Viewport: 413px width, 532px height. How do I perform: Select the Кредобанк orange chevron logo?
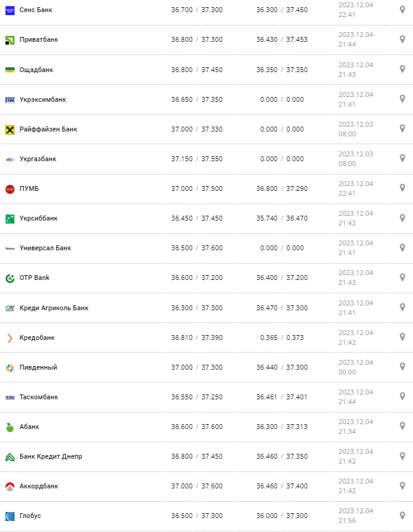click(x=10, y=337)
